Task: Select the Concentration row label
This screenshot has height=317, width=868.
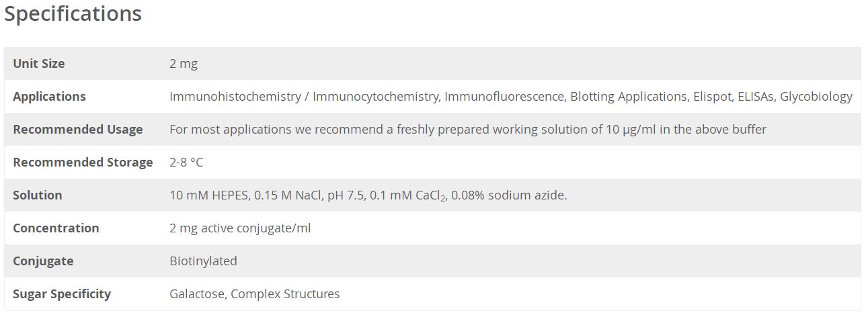Action: tap(56, 228)
